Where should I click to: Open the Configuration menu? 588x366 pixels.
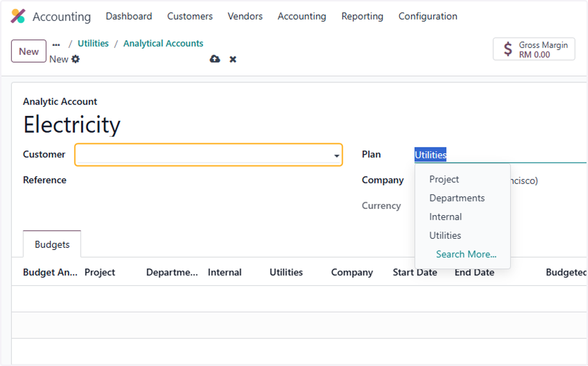click(x=428, y=16)
